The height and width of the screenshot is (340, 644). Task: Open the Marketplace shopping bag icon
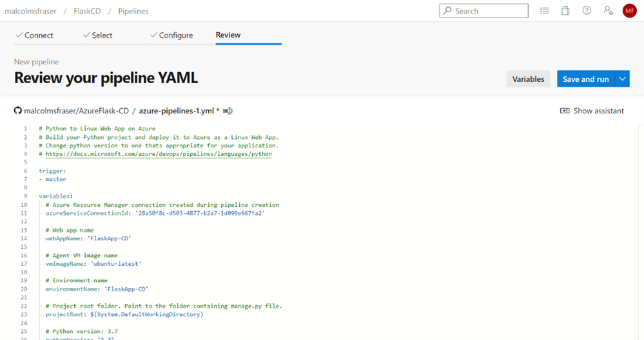[x=565, y=11]
